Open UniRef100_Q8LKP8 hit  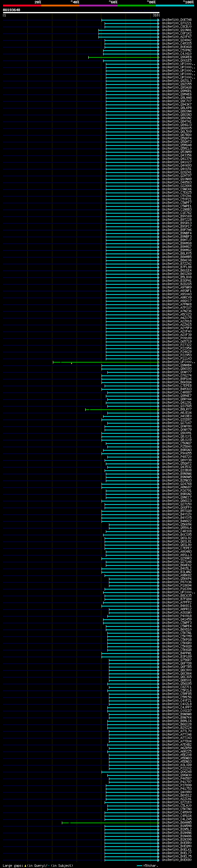coord(177,108)
